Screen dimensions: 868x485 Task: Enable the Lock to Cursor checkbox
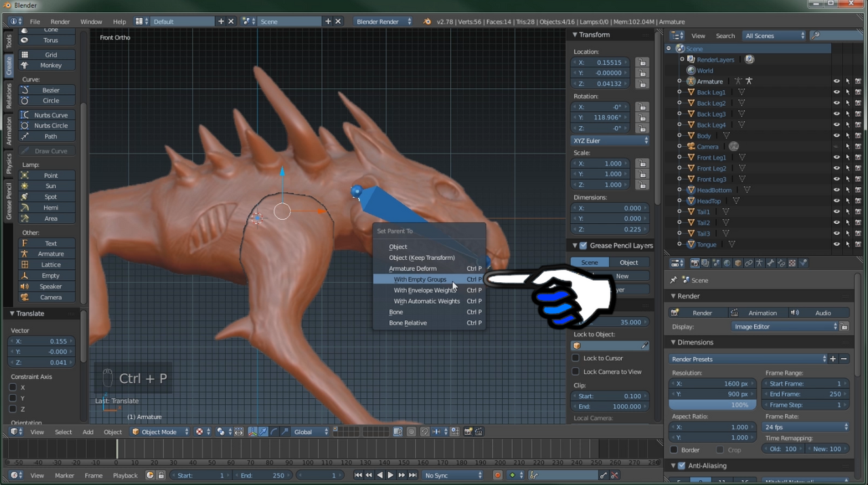pyautogui.click(x=576, y=358)
